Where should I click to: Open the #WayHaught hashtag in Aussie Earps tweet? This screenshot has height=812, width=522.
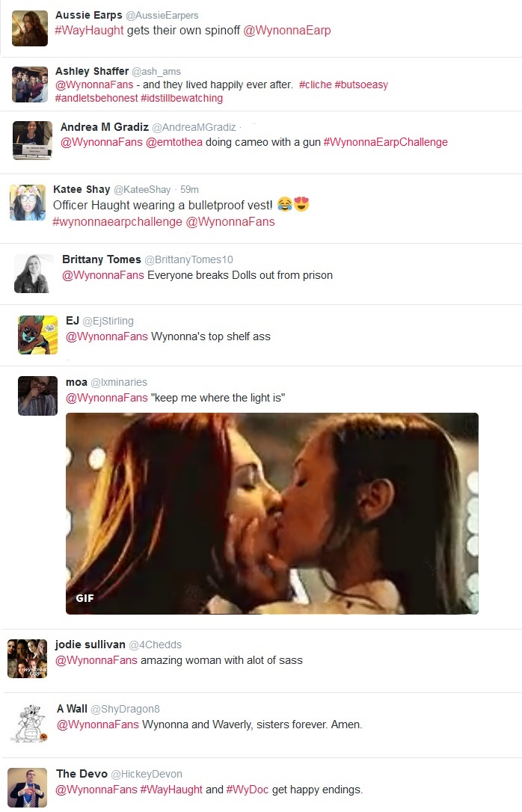click(89, 31)
